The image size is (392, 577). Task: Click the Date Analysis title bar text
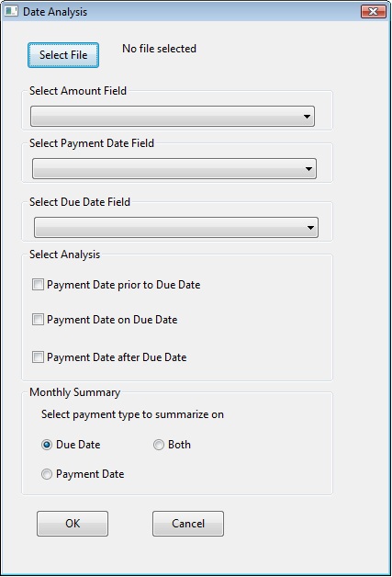[55, 12]
